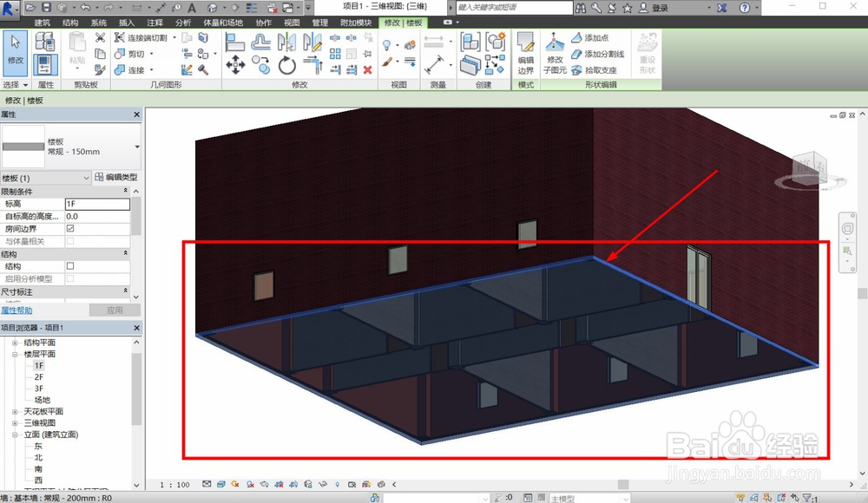Click the star Favorites icon

[628, 8]
